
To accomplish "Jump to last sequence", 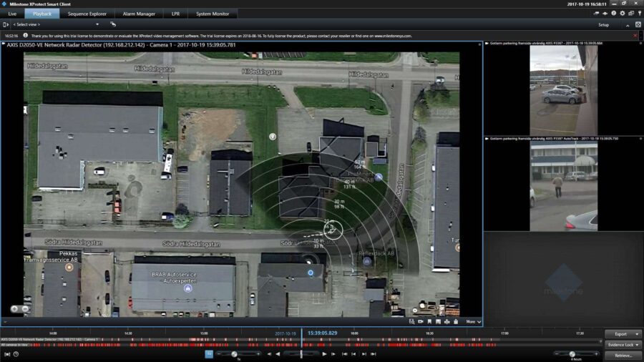I will 374,354.
